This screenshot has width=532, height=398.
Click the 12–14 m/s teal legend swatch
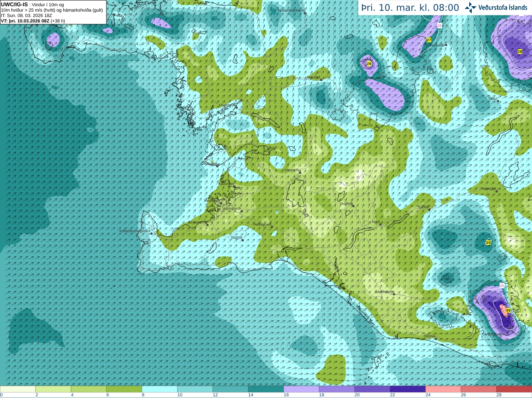pos(231,389)
